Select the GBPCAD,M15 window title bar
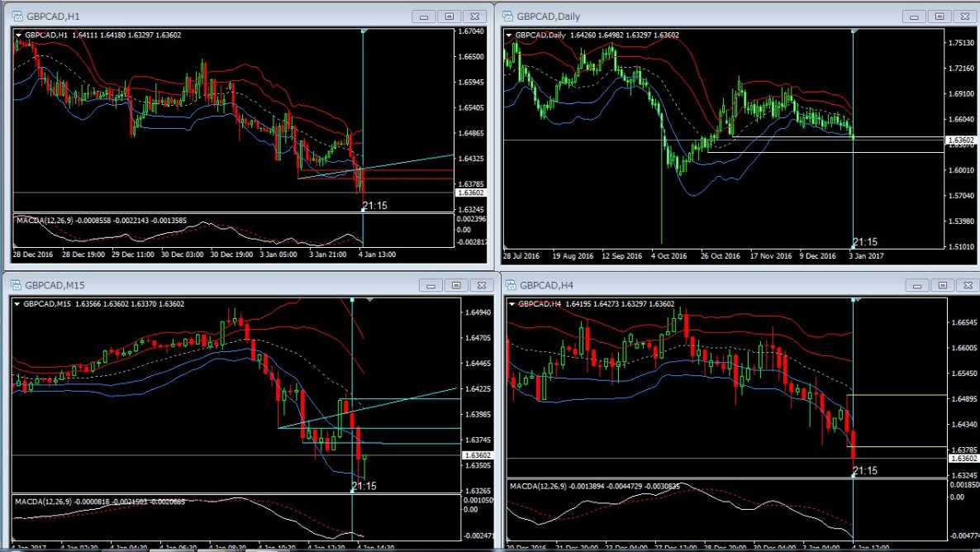The width and height of the screenshot is (980, 552). (207, 285)
